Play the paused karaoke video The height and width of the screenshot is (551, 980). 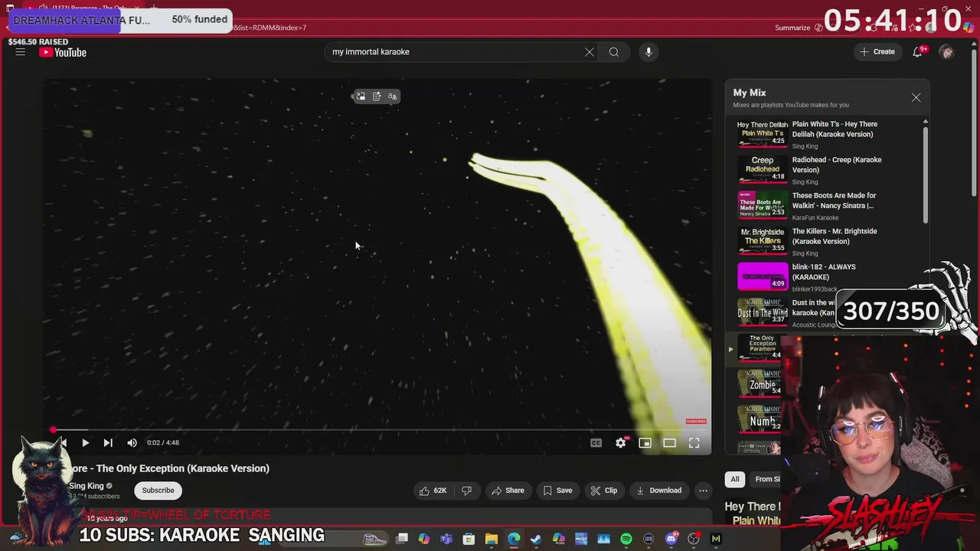pyautogui.click(x=85, y=442)
